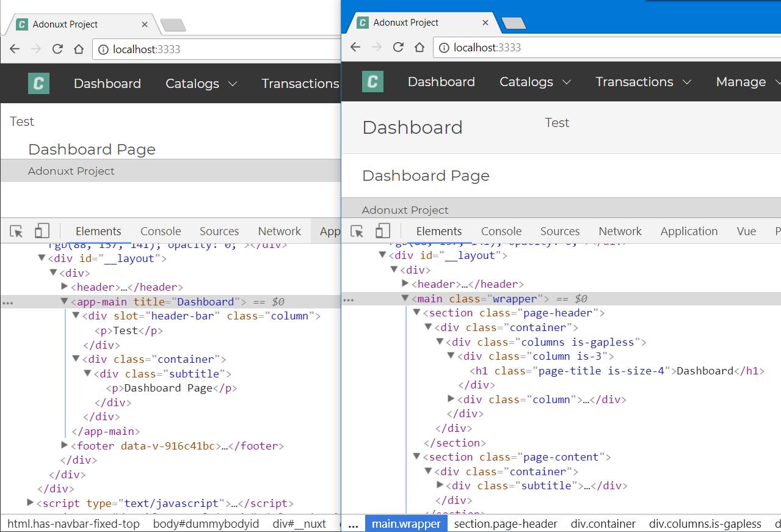Click localhost:3333 address bar in right window
Viewport: 781px width, 532px height.
pyautogui.click(x=607, y=47)
